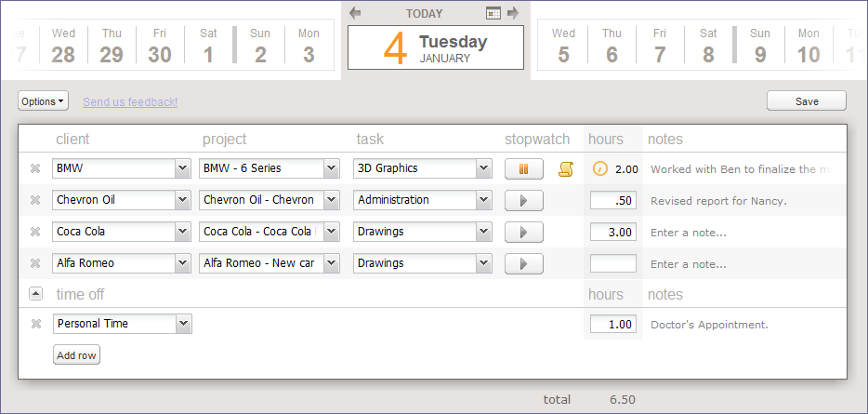Pause the BMW stopwatch
The height and width of the screenshot is (414, 868).
[x=523, y=169]
